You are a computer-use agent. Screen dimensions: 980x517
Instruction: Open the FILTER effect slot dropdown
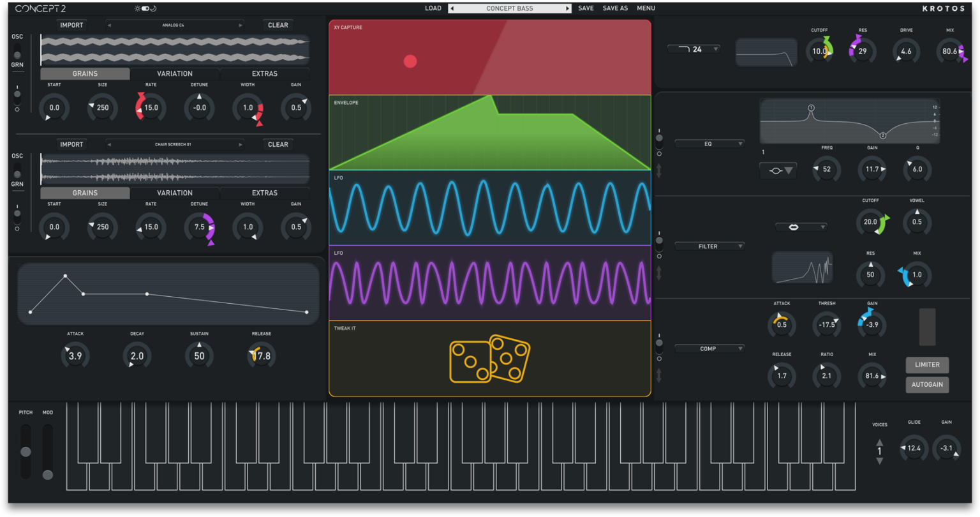click(709, 245)
